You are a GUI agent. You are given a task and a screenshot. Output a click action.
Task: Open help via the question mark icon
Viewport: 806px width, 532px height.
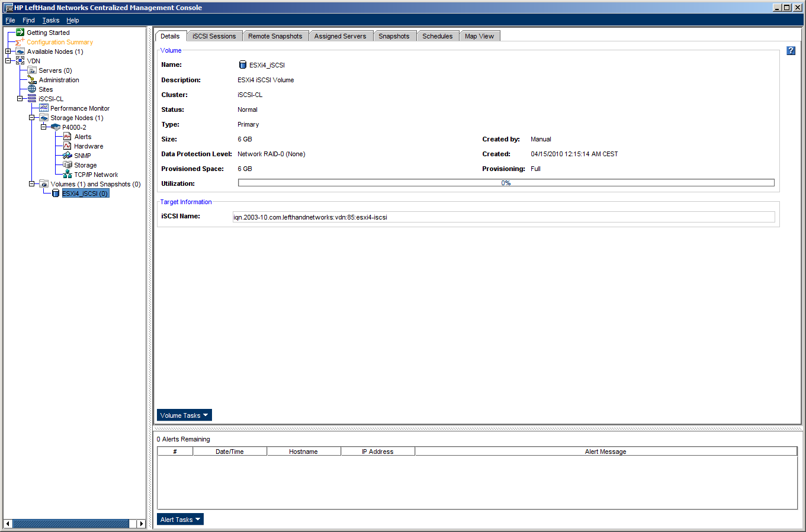pos(791,51)
